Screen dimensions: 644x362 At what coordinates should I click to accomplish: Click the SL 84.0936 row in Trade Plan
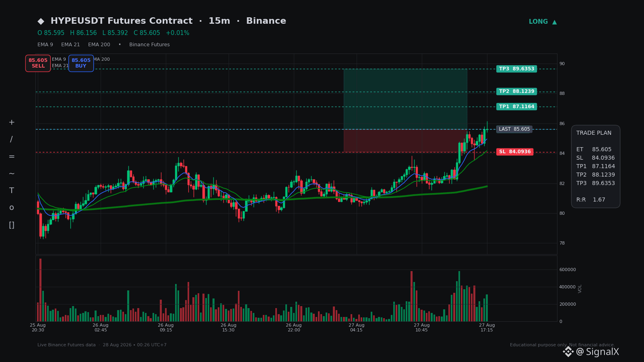click(x=596, y=158)
